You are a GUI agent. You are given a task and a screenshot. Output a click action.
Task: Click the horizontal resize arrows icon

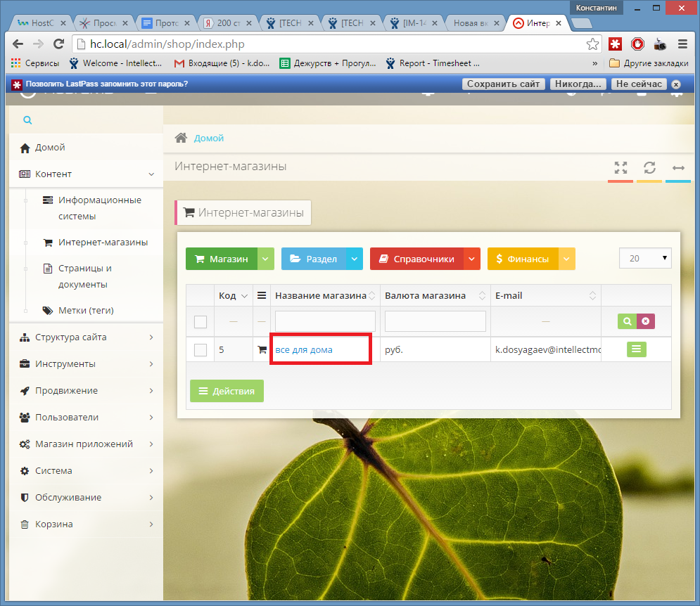[678, 168]
